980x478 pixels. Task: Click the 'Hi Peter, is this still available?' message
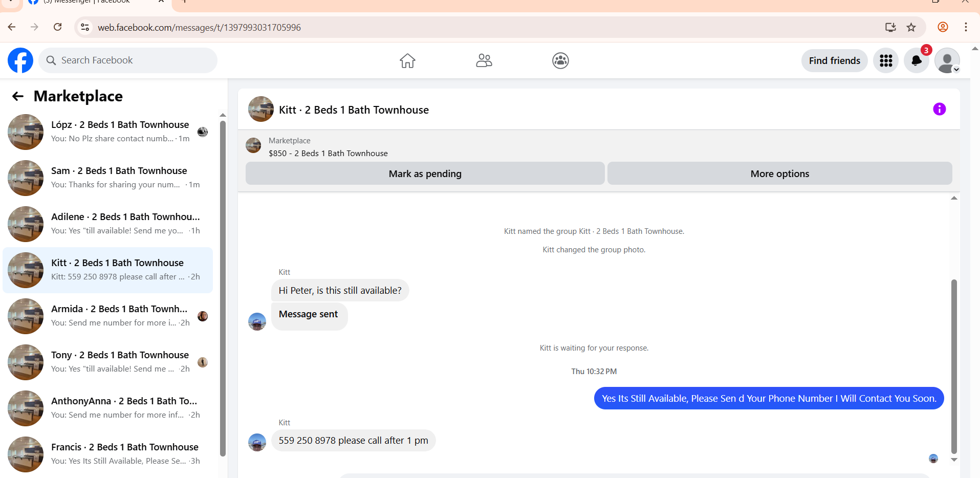pos(340,291)
